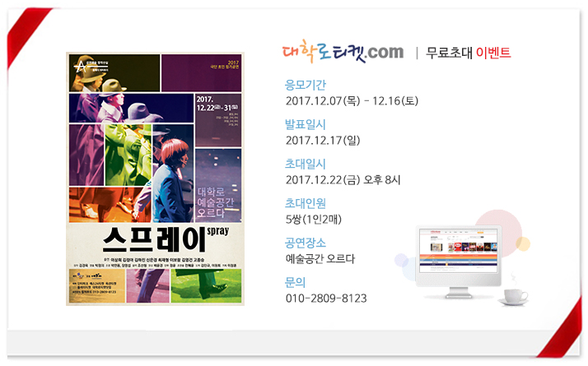Click the 대학로티켓.com logo
This screenshot has height=366, width=588.
(x=343, y=51)
